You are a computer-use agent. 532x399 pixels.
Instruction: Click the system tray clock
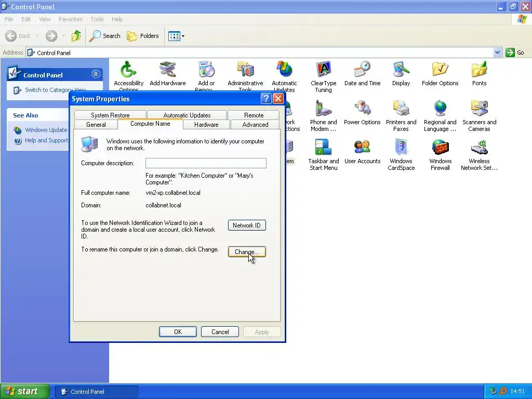[x=517, y=392]
